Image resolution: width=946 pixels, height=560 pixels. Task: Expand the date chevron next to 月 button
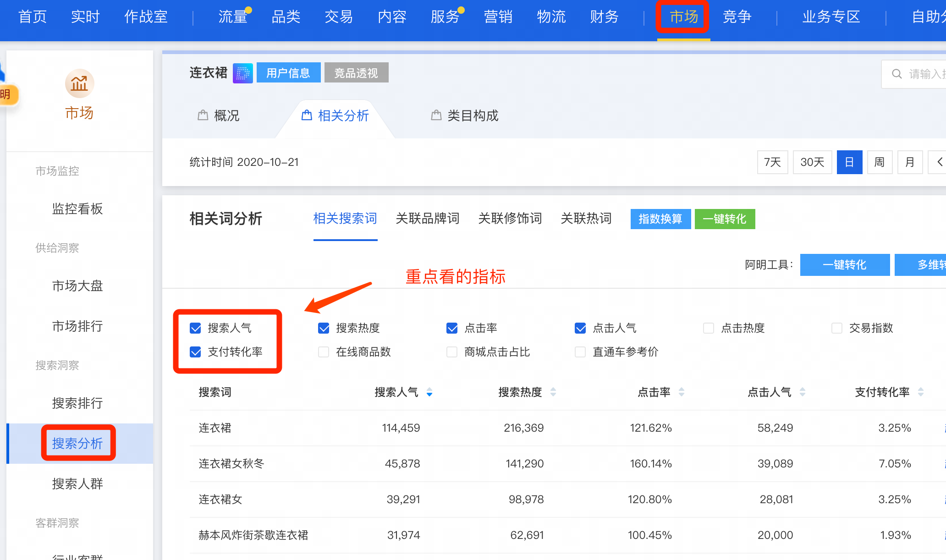(940, 162)
